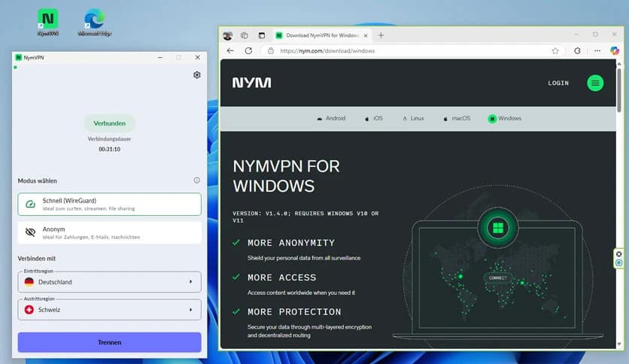
Task: Close the Download NymVPN tab
Action: tap(366, 35)
